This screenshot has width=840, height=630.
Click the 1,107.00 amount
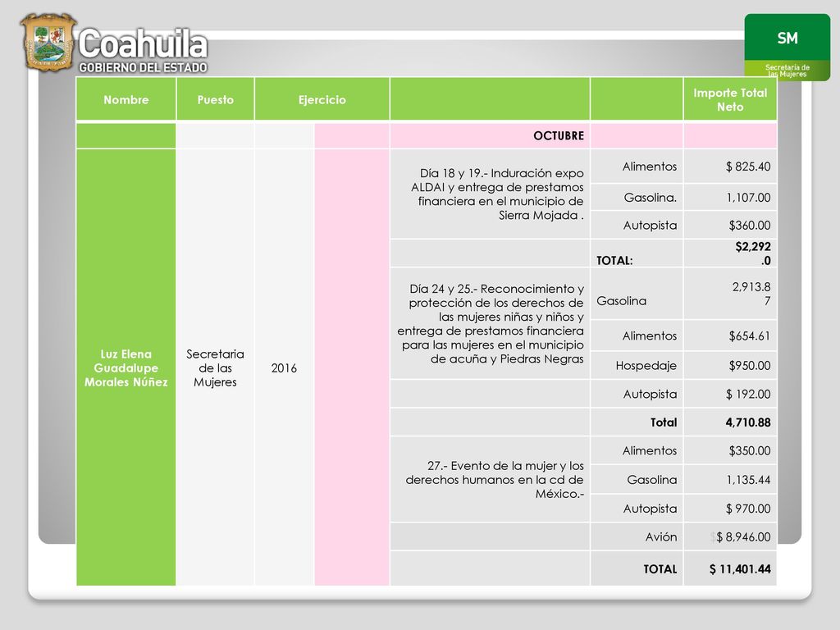click(x=748, y=198)
